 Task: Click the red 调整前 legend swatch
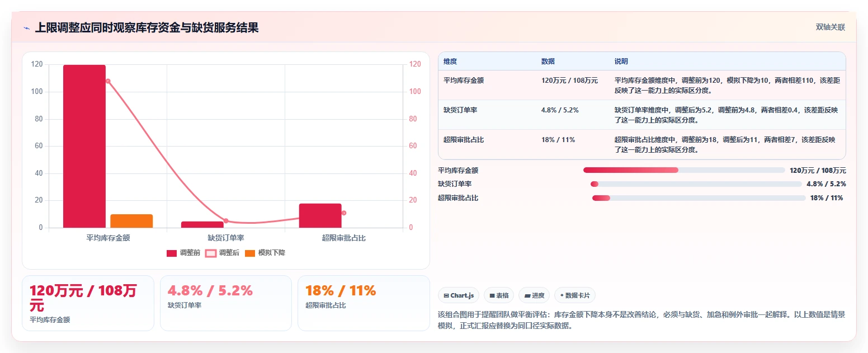(x=172, y=253)
